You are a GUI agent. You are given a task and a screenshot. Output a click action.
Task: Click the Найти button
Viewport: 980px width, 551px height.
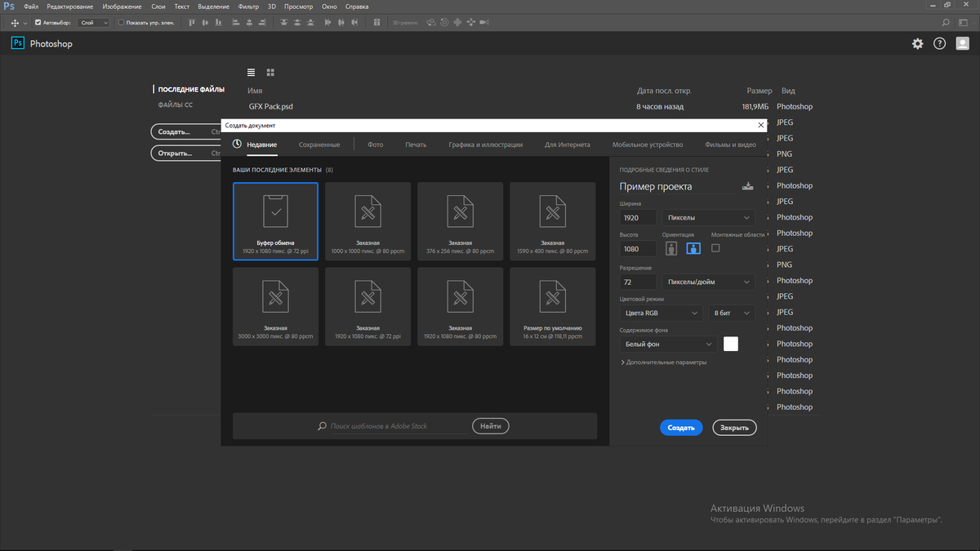(x=491, y=425)
